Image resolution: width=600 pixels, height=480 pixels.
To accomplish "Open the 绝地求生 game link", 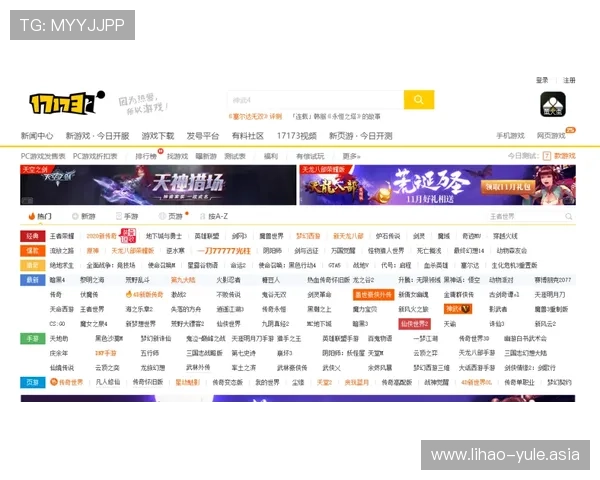I will pos(62,265).
